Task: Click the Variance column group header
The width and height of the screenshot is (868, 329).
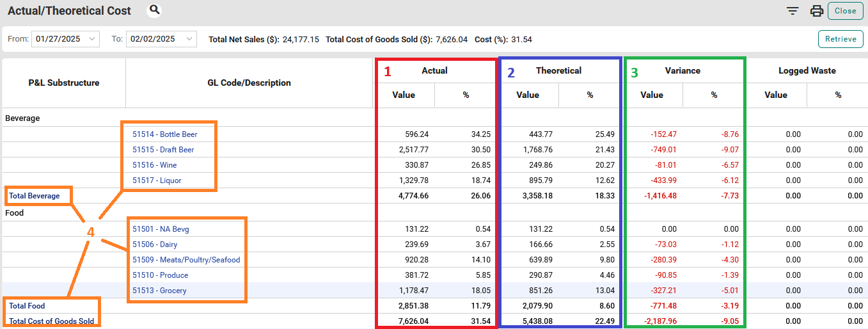Action: pyautogui.click(x=683, y=70)
